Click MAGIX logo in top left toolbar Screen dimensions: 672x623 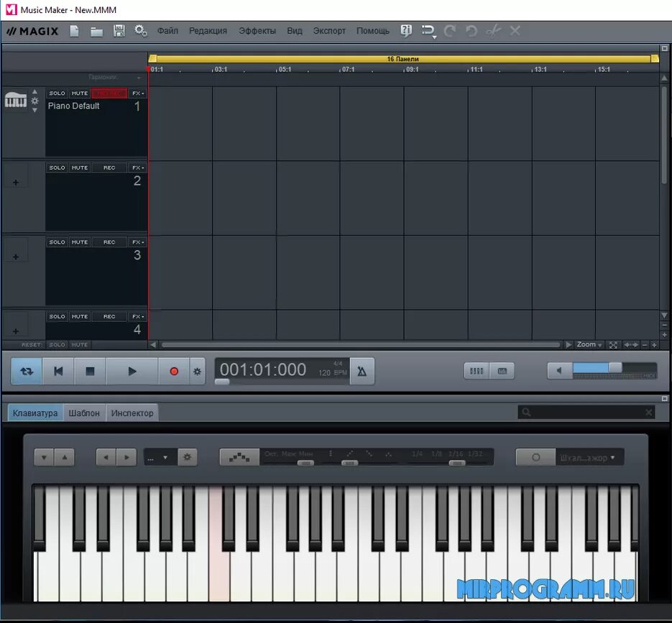(x=32, y=31)
